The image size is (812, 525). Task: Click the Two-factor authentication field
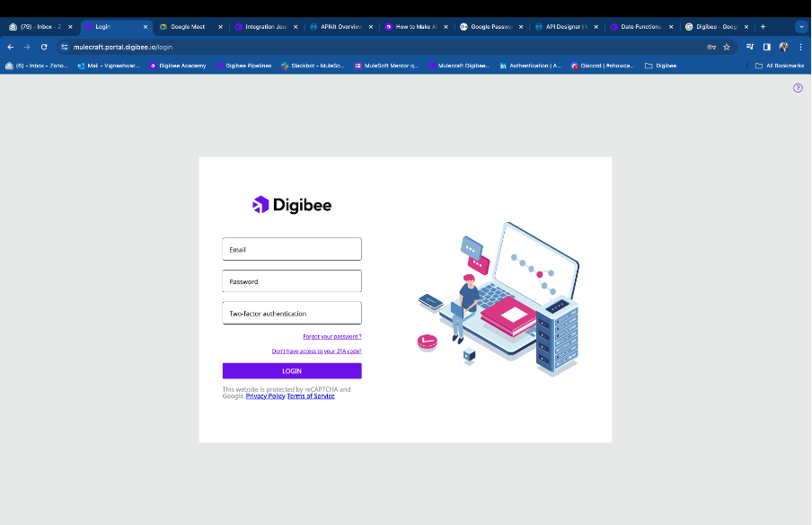[x=292, y=314]
